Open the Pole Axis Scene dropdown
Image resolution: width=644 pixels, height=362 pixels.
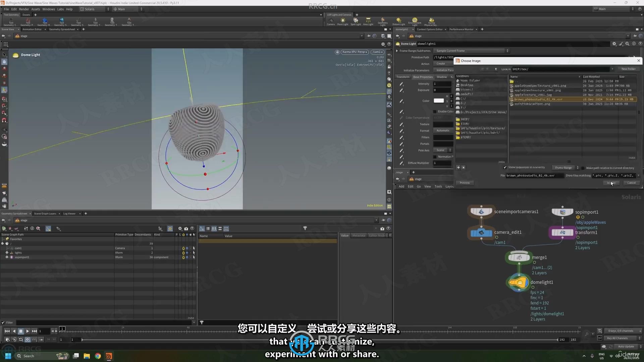pos(443,150)
